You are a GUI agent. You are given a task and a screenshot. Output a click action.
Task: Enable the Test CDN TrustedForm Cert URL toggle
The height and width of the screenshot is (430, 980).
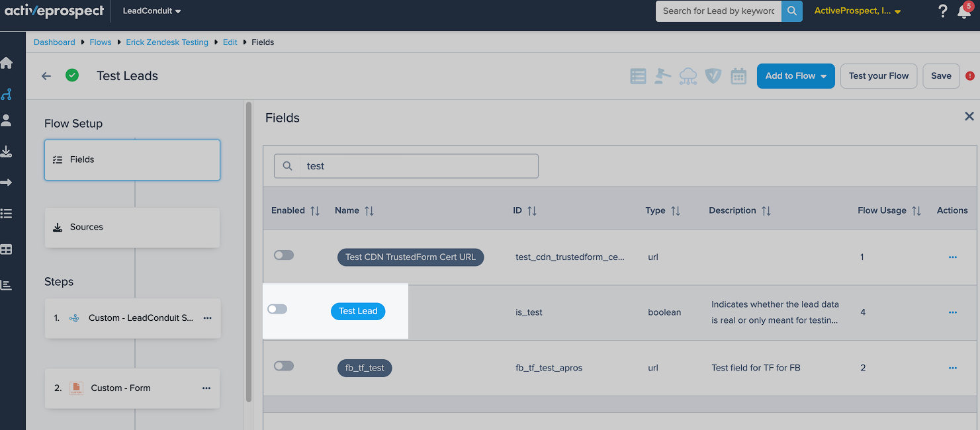click(284, 255)
